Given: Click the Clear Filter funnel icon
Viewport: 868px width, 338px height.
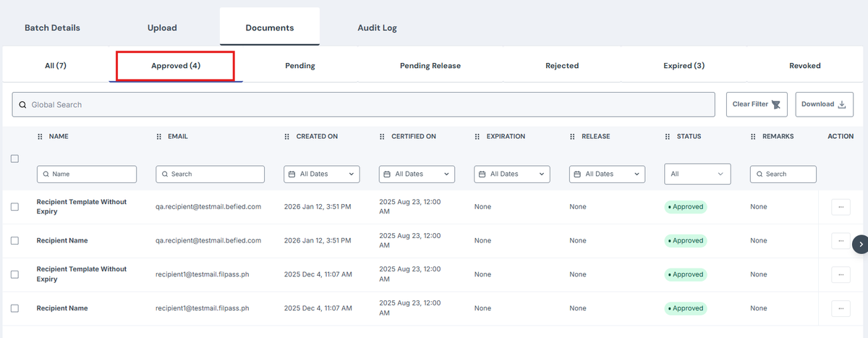Looking at the screenshot, I should 776,104.
